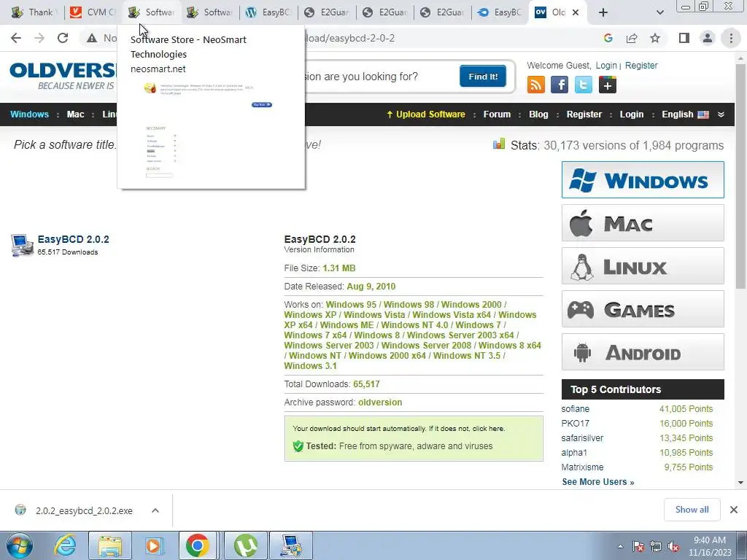Switch to the first E2Guardian tab
747x560 pixels.
tap(327, 12)
